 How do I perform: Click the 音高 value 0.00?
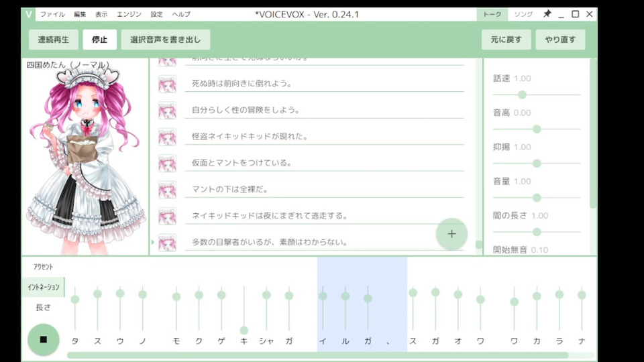click(x=523, y=113)
